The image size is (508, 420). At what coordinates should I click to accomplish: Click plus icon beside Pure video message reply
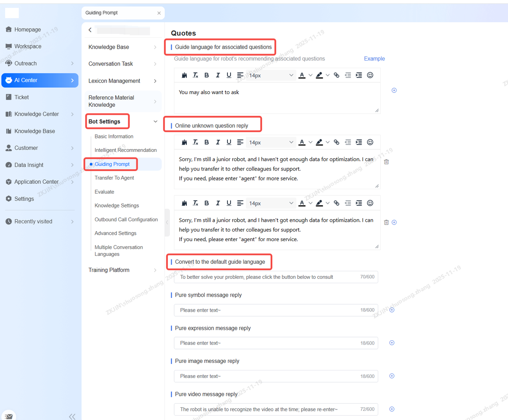[392, 409]
